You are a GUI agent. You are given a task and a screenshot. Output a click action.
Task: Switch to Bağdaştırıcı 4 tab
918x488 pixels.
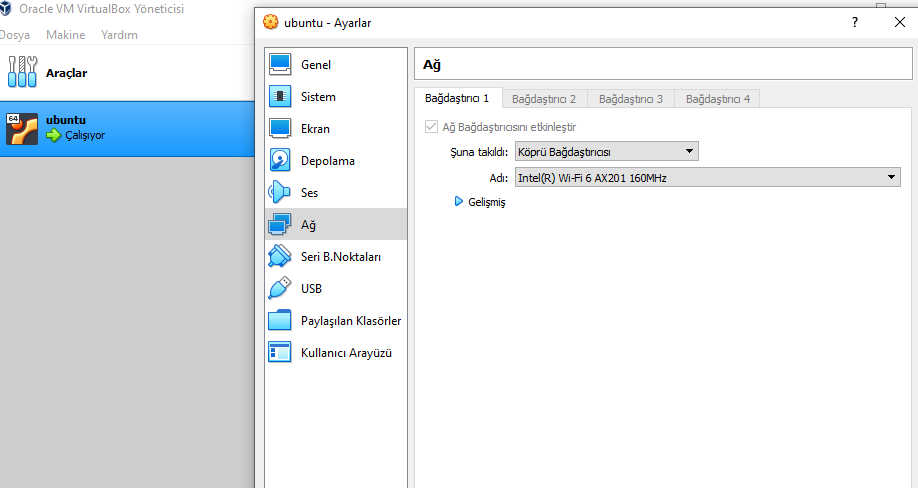[x=718, y=99]
